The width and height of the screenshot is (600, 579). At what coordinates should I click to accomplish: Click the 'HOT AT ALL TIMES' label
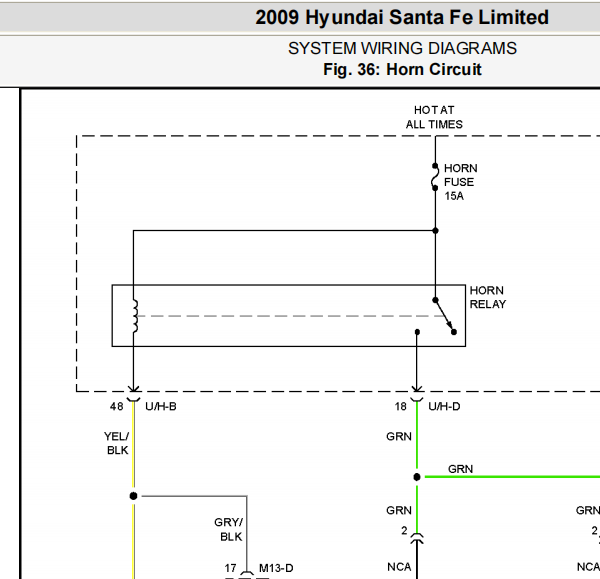434,117
